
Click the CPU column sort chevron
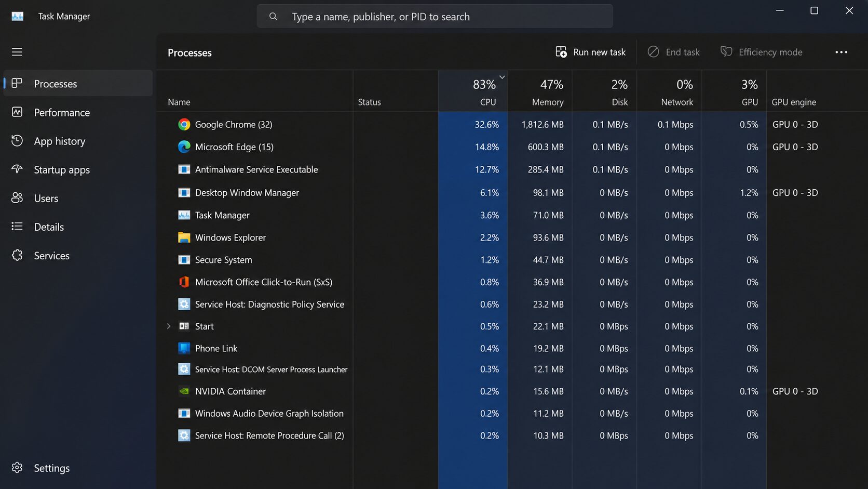pos(502,77)
